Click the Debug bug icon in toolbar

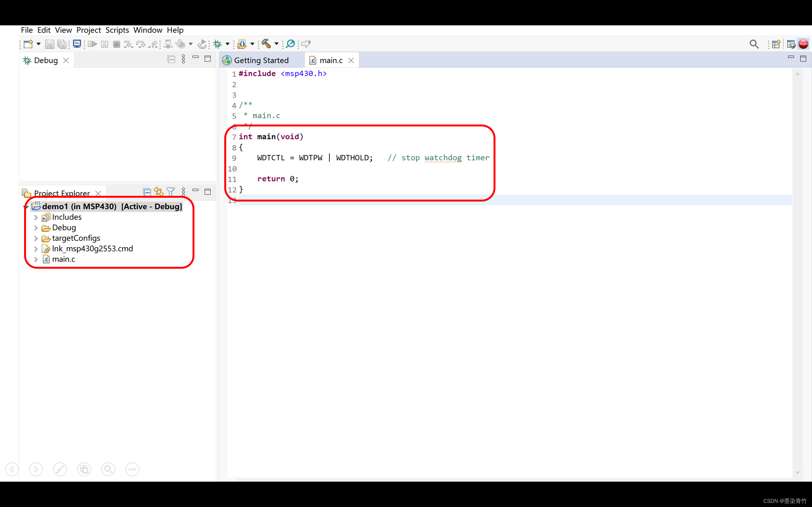217,44
